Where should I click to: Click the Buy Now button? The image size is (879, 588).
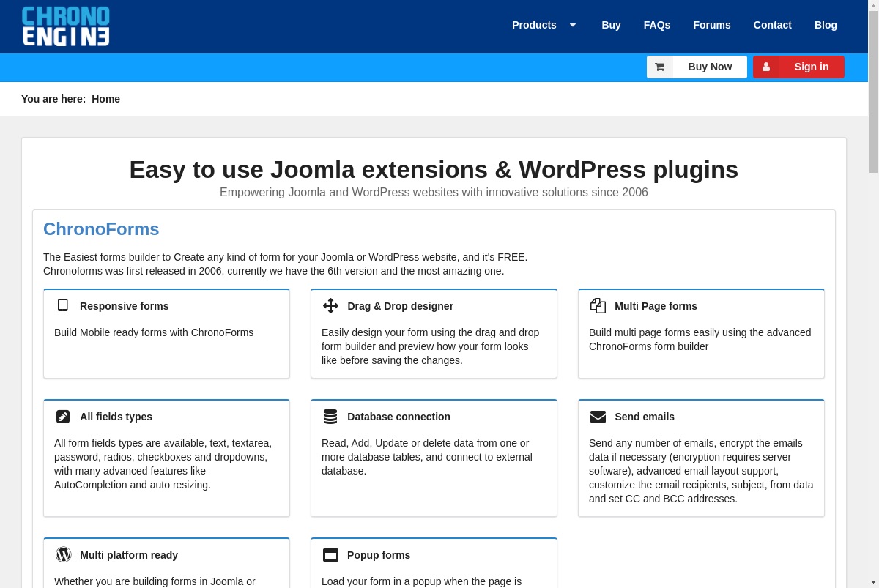coord(697,67)
